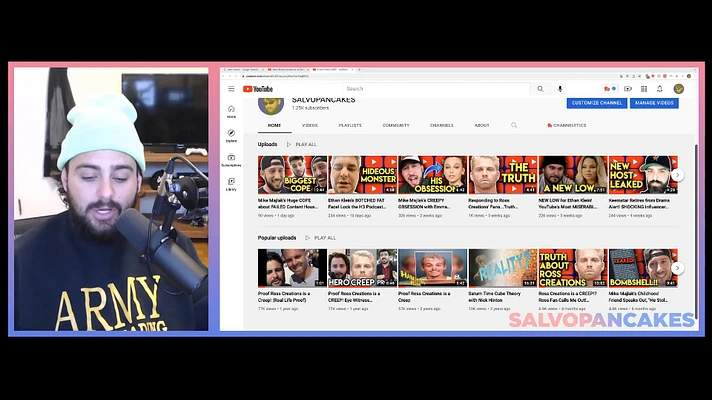Click the search magnifier button
Viewport: 712px width, 400px height.
coord(540,89)
